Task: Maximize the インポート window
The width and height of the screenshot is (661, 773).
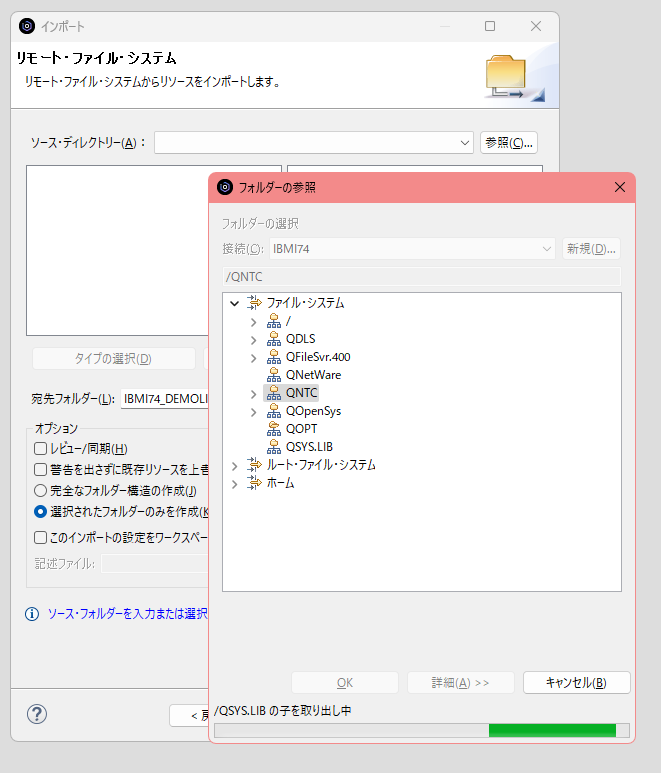Action: click(x=489, y=26)
